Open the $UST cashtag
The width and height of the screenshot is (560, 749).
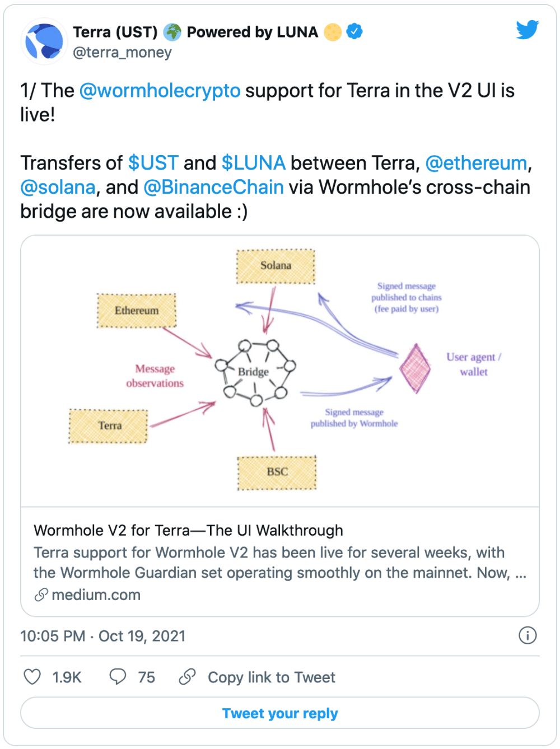(153, 163)
